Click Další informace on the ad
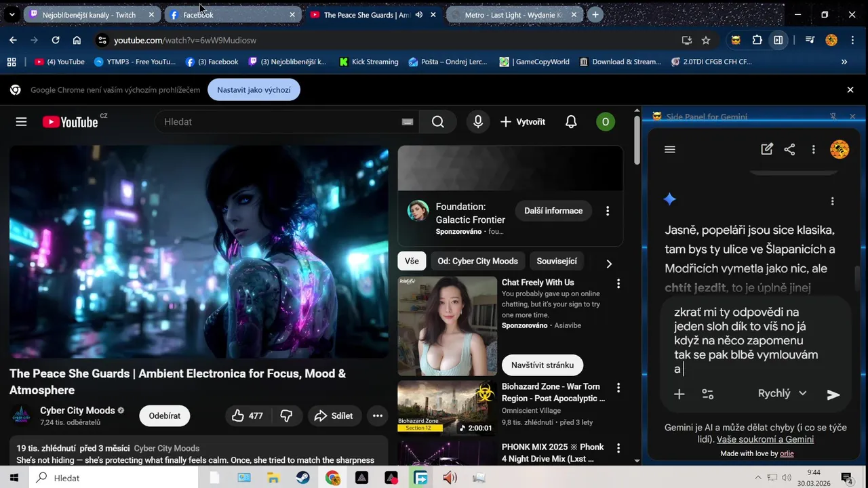 tap(553, 211)
